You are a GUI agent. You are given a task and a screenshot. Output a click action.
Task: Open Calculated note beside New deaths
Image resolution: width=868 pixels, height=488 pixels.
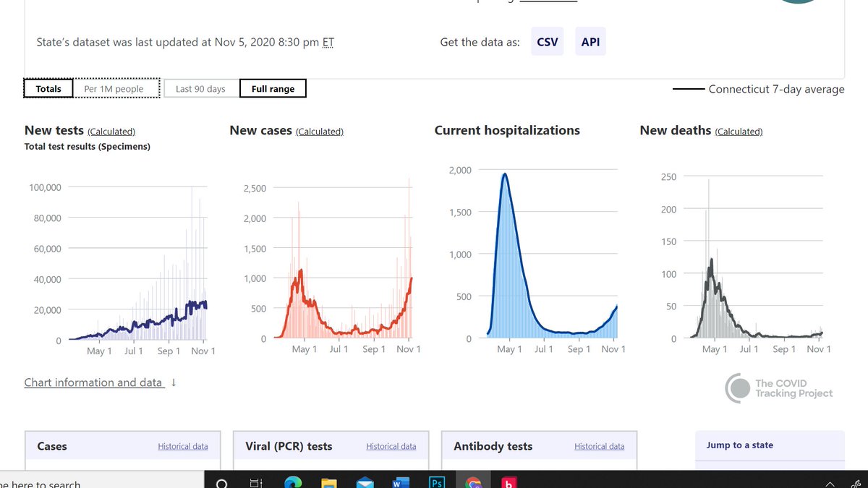(739, 132)
